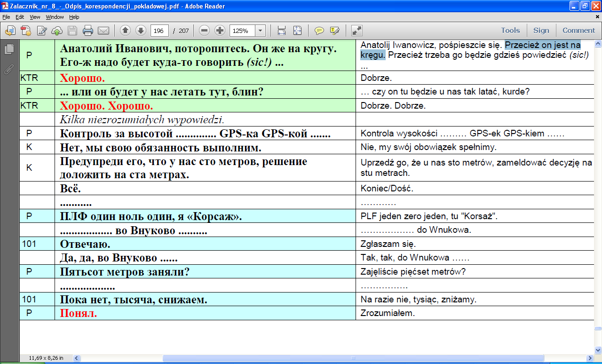Screen dimensions: 602x364
Task: Click the horizontal scrollbar right arrow
Action: 590,358
